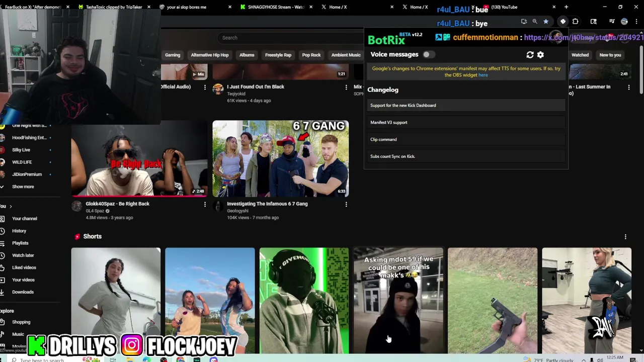Screen dimensions: 644x362
Task: Open the green Givenchy hoodie Short
Action: tap(304, 301)
